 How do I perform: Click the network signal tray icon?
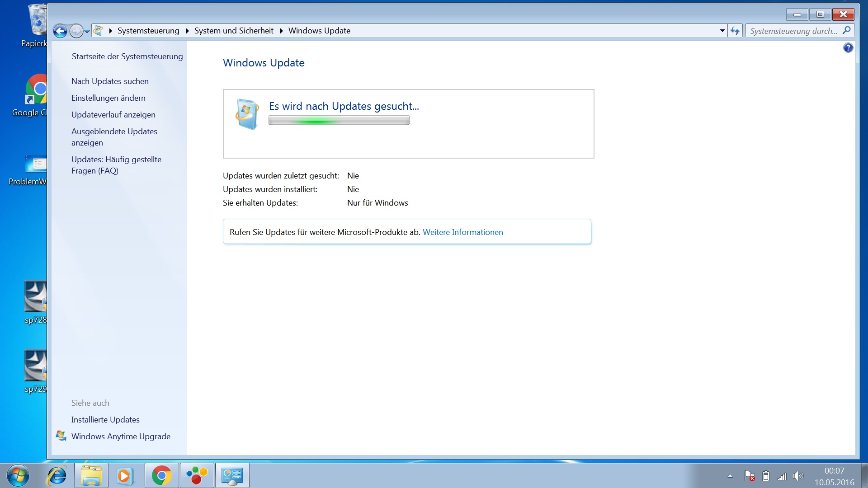click(x=782, y=476)
